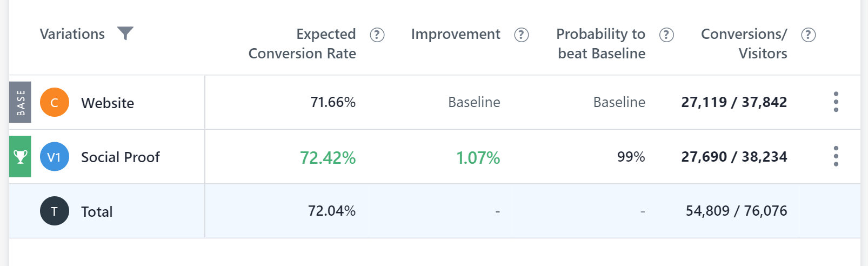
Task: Show the Improvement column help tooltip
Action: point(522,35)
